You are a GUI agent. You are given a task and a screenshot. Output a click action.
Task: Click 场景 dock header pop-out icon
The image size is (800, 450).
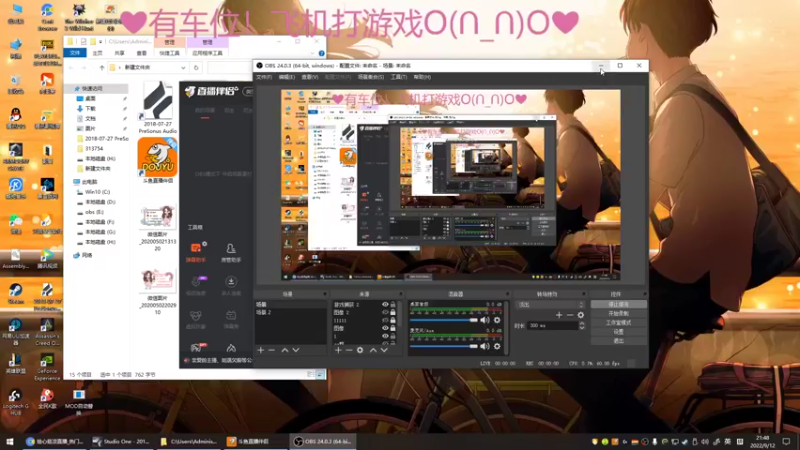(x=324, y=294)
